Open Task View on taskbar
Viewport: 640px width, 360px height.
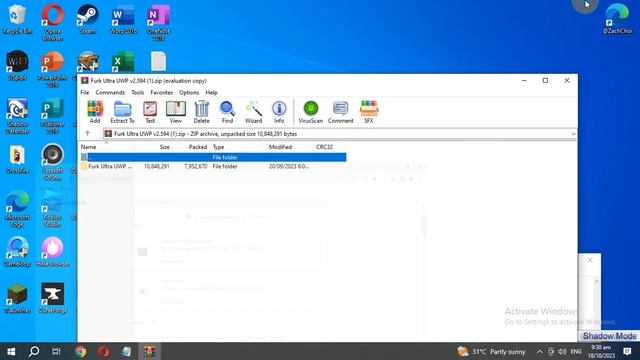pyautogui.click(x=57, y=351)
